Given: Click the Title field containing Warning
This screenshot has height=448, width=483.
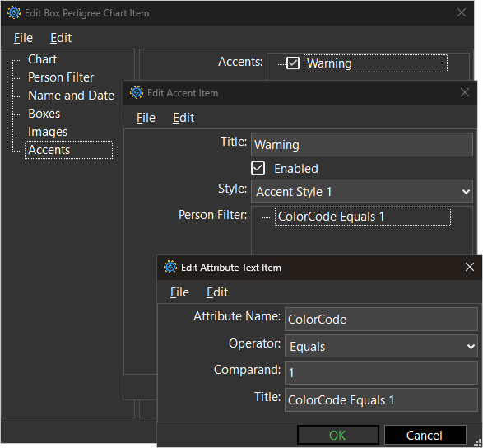Looking at the screenshot, I should 362,145.
